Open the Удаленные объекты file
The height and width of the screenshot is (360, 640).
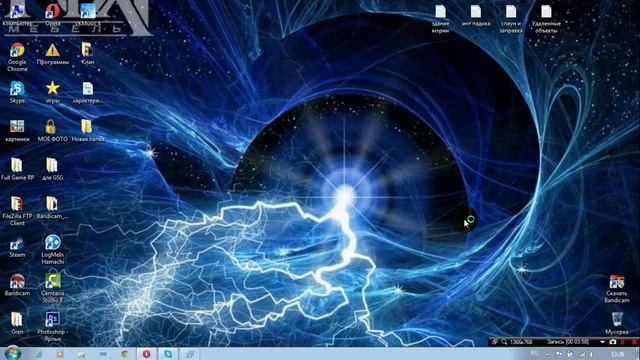pyautogui.click(x=546, y=19)
